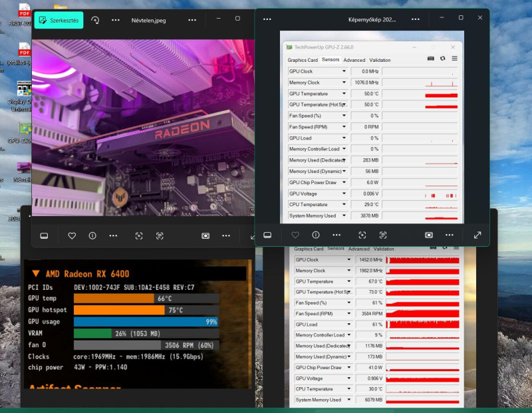Show file info in the Képernyőkép window
The width and height of the screenshot is (532, 413).
tap(316, 235)
